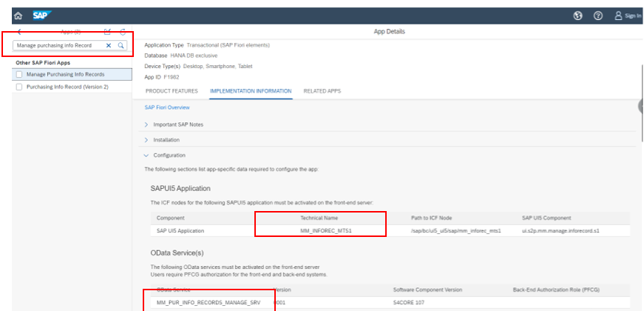This screenshot has height=311, width=644.
Task: Click the SAPUI5 Application heading
Action: click(x=180, y=188)
